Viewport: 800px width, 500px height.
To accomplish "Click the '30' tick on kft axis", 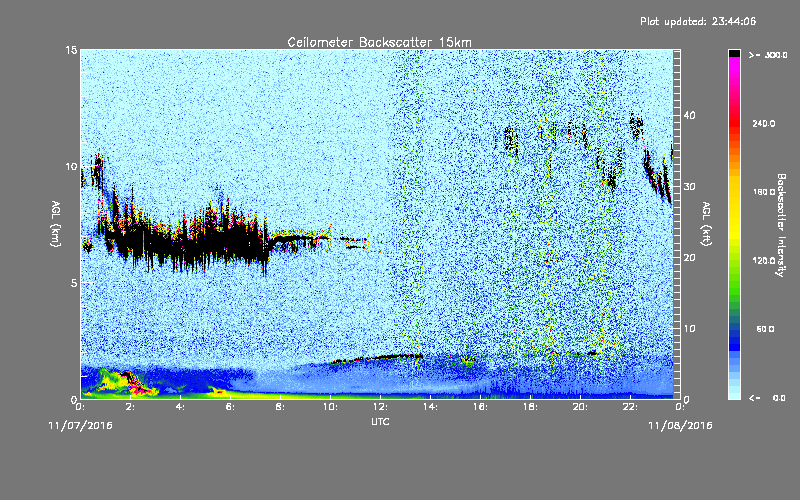I will [689, 186].
